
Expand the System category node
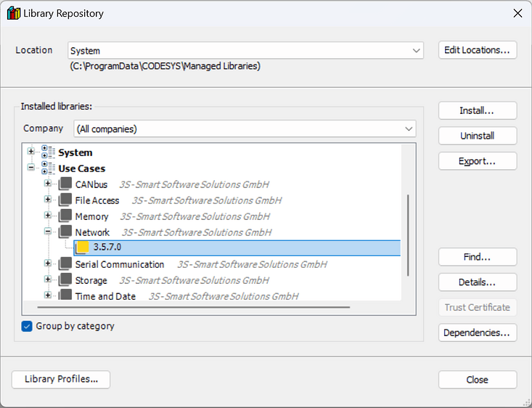point(31,151)
